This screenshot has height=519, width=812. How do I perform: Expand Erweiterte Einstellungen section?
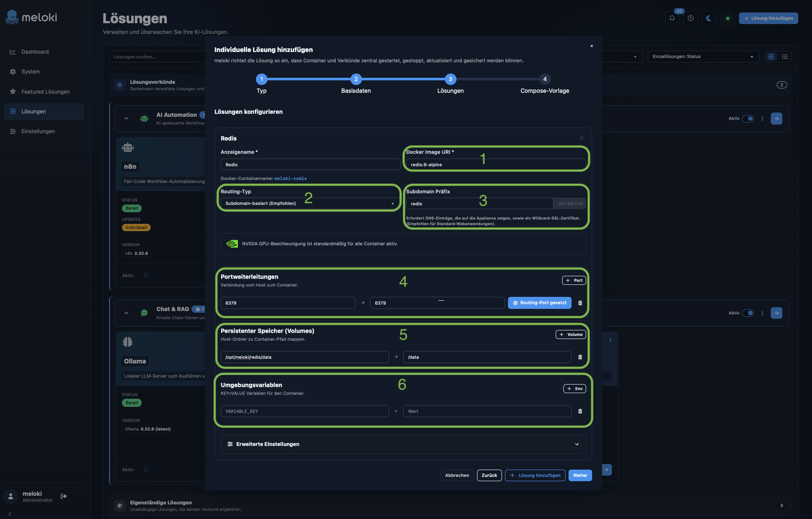403,444
